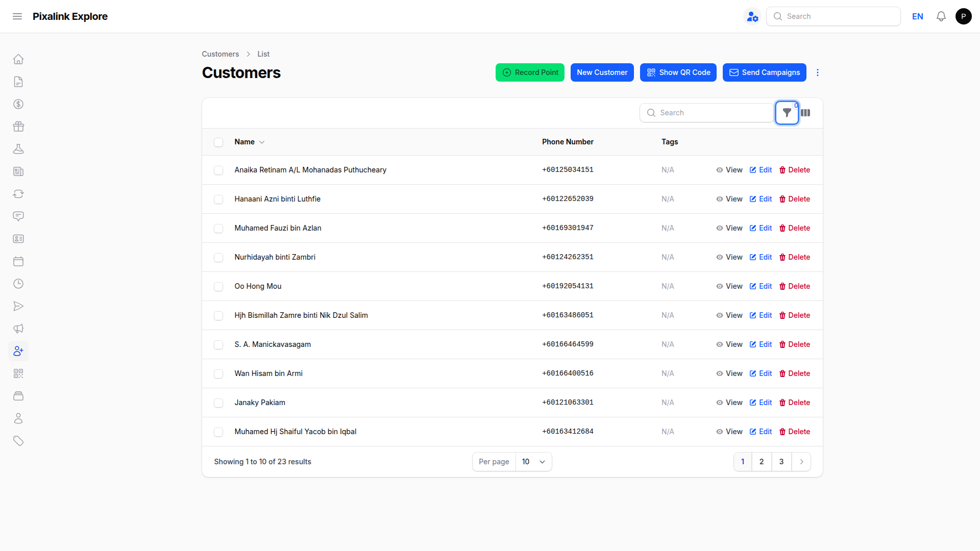
Task: Click New Customer button
Action: (x=602, y=72)
